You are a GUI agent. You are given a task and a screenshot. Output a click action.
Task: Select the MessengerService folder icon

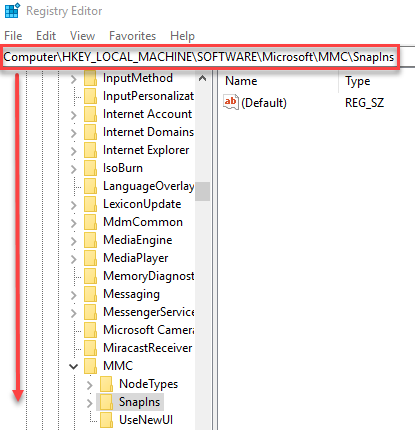coord(90,312)
